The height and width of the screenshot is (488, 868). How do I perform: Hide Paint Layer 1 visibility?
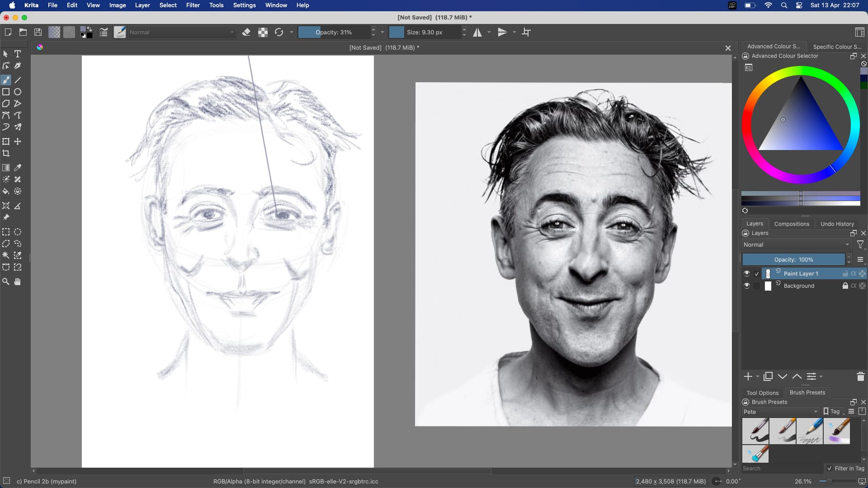point(747,274)
